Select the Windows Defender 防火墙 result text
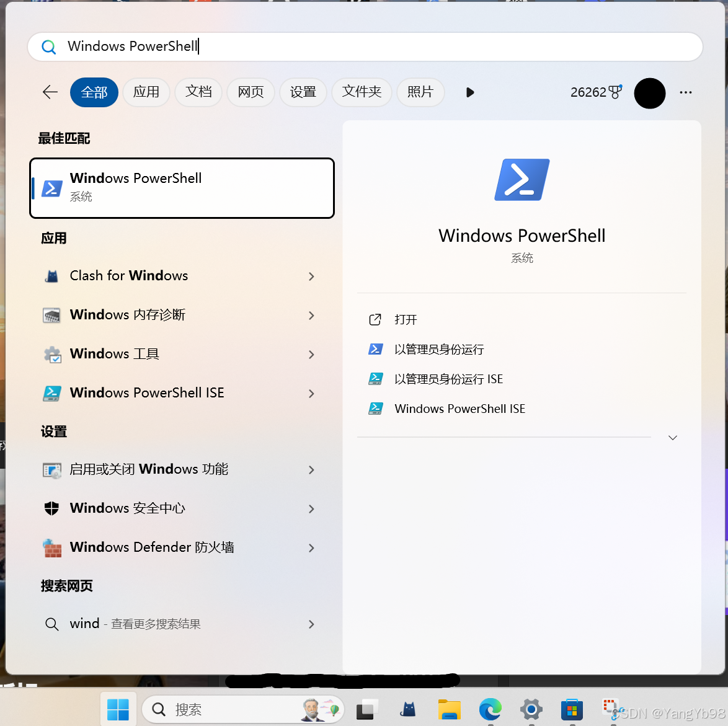This screenshot has height=726, width=728. tap(152, 547)
